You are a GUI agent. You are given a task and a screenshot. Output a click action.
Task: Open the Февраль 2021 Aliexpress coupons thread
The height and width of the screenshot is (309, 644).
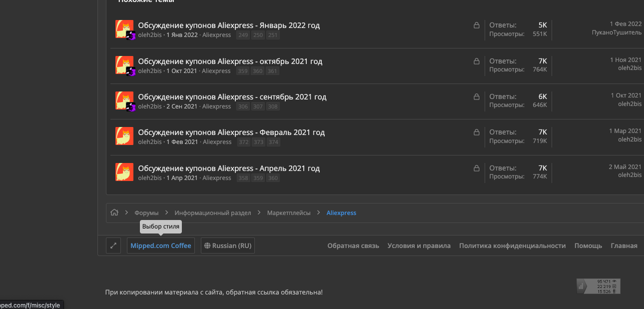pyautogui.click(x=231, y=132)
